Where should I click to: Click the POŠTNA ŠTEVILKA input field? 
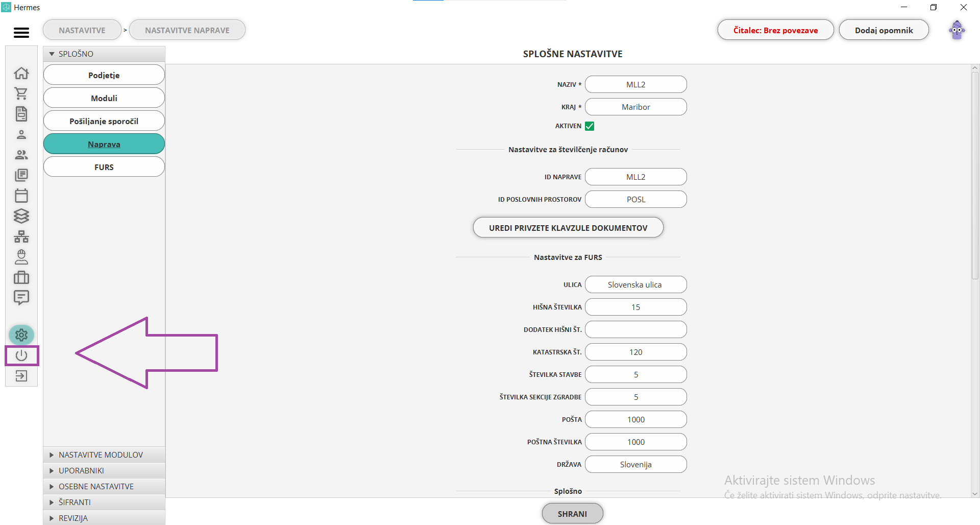(636, 442)
